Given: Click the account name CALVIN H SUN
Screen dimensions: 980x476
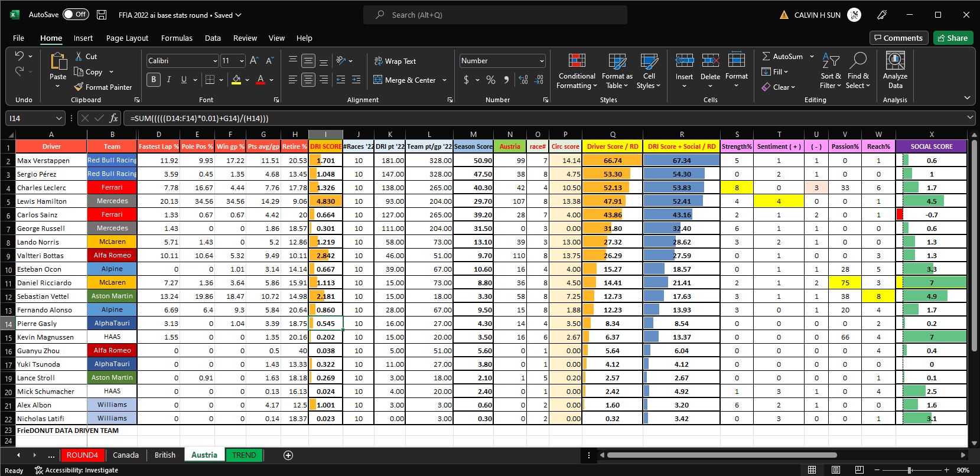Looking at the screenshot, I should click(817, 15).
